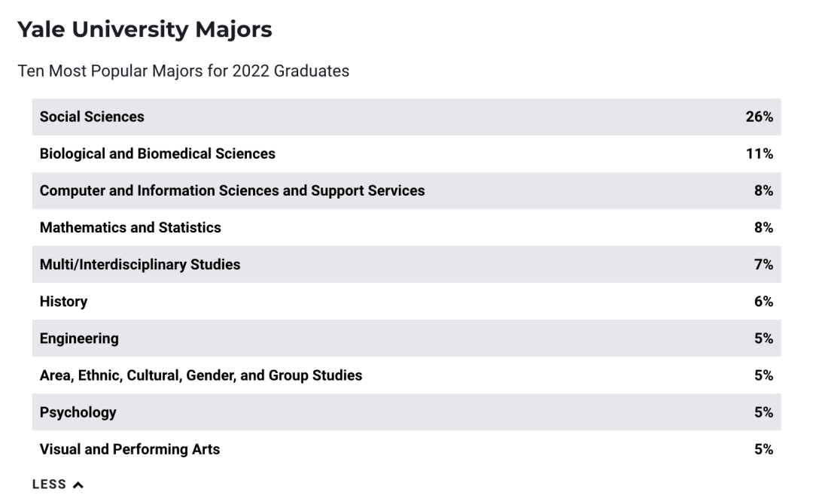Image resolution: width=813 pixels, height=504 pixels.
Task: Click Biological and Biomedical Sciences row
Action: [406, 154]
